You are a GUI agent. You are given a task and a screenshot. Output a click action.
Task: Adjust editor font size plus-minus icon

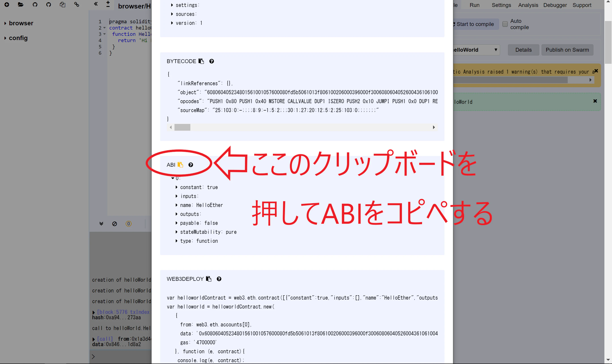click(108, 4)
